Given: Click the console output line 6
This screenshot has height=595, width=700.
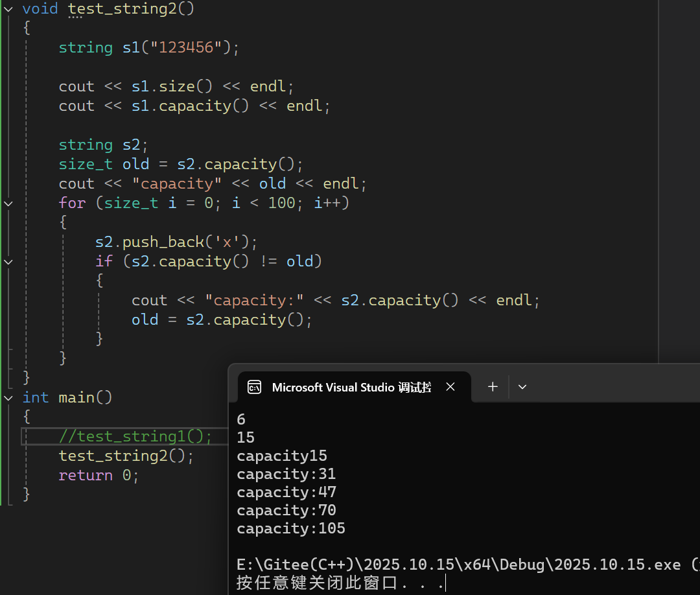Looking at the screenshot, I should pyautogui.click(x=241, y=419).
